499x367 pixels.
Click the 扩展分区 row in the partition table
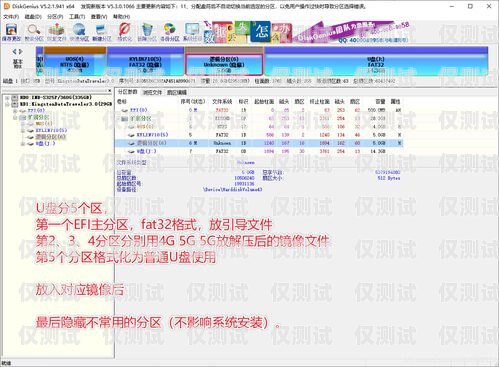[x=259, y=118]
